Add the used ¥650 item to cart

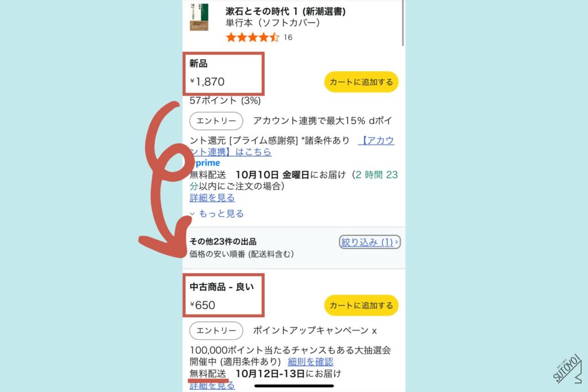[361, 305]
